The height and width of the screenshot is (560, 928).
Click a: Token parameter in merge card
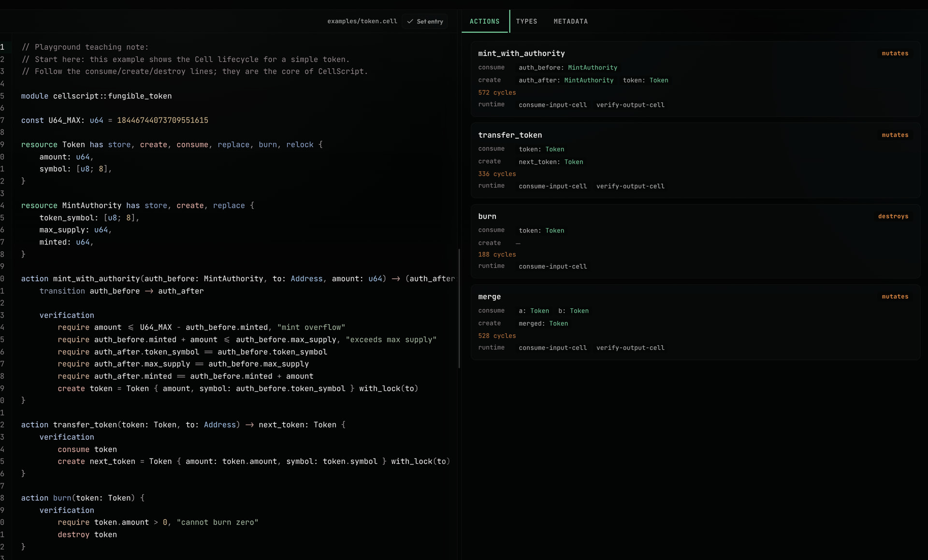pyautogui.click(x=534, y=311)
